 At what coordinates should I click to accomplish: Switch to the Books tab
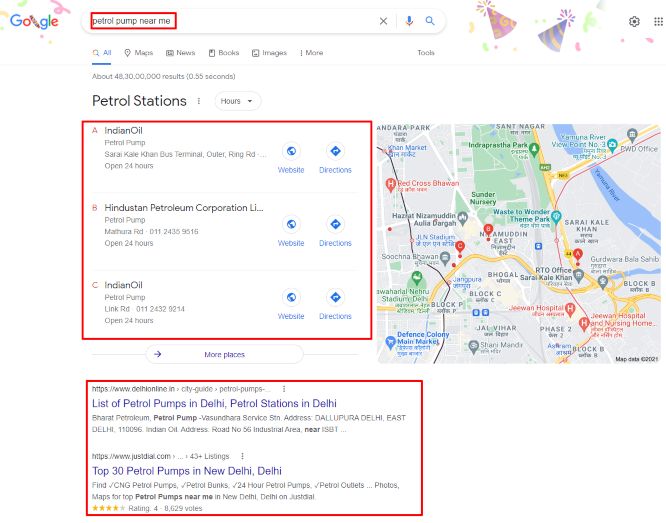224,53
